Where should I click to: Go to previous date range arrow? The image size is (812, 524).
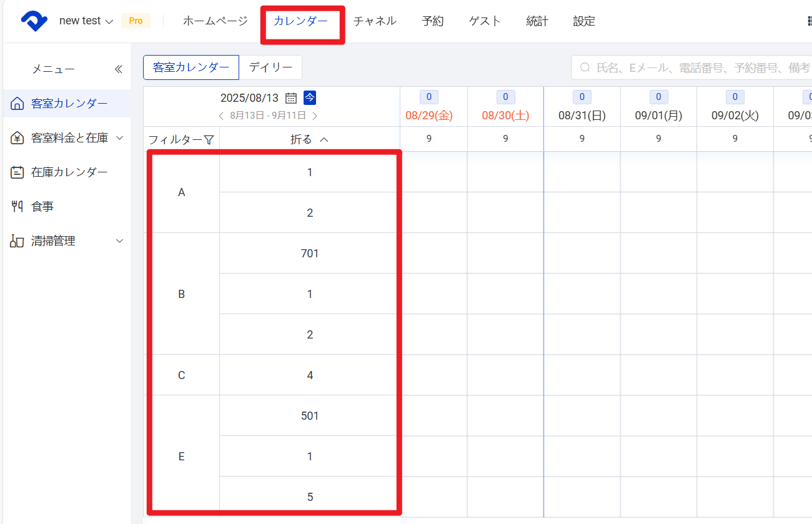(221, 116)
